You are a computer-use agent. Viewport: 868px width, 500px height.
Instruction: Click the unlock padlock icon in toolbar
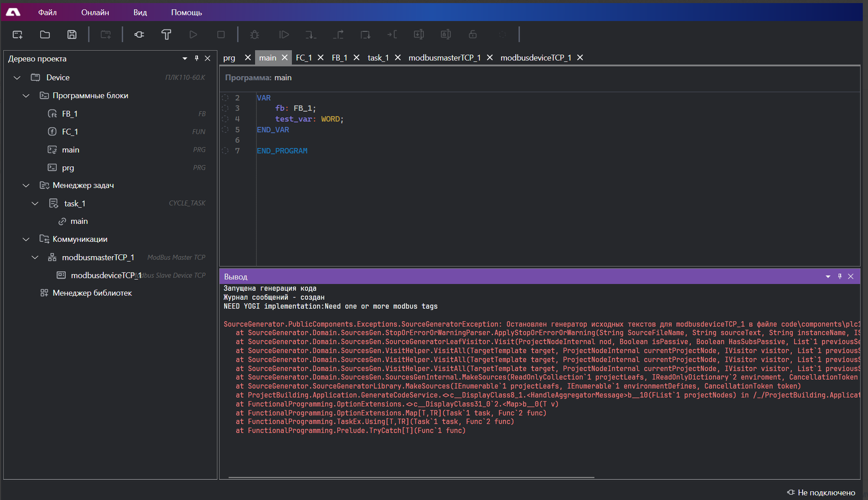(x=473, y=35)
